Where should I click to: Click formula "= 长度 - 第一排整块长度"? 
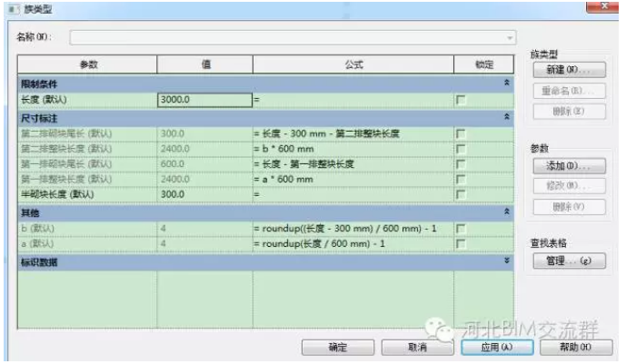click(304, 164)
